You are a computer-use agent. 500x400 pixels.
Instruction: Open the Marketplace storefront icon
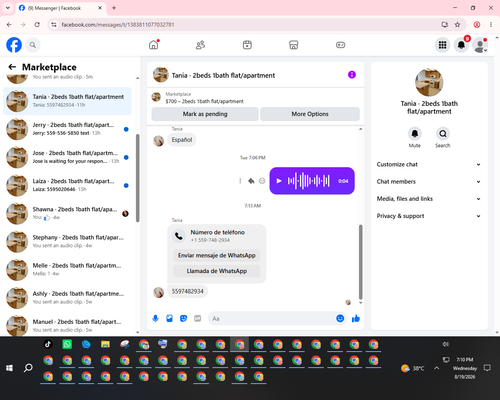(294, 45)
